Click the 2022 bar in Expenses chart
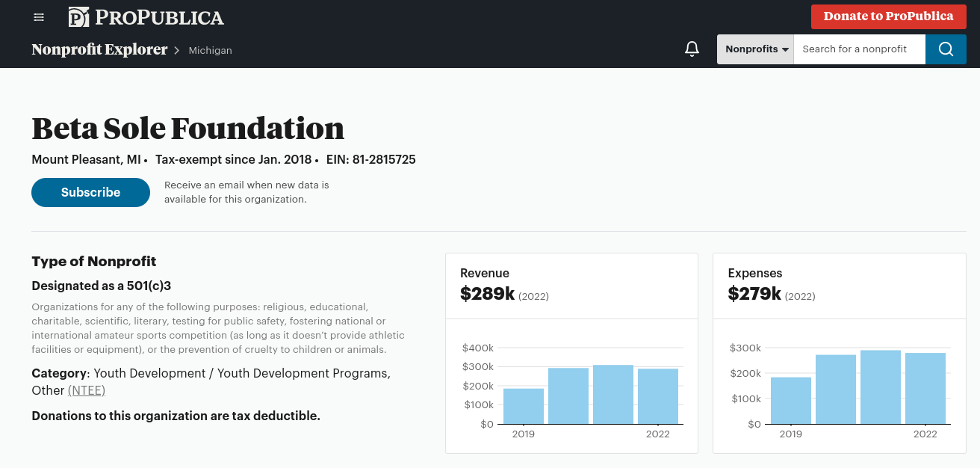This screenshot has height=468, width=980. 925,389
